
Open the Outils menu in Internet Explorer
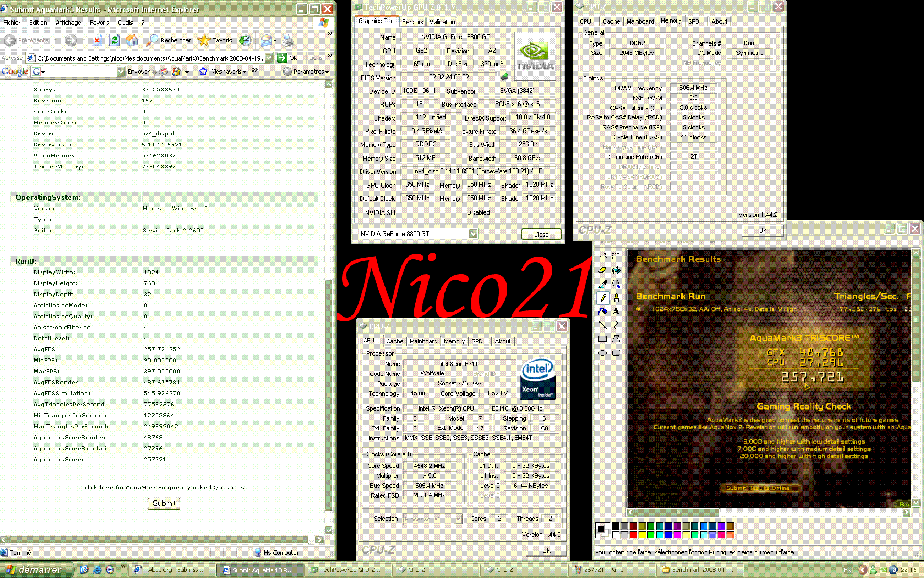125,23
